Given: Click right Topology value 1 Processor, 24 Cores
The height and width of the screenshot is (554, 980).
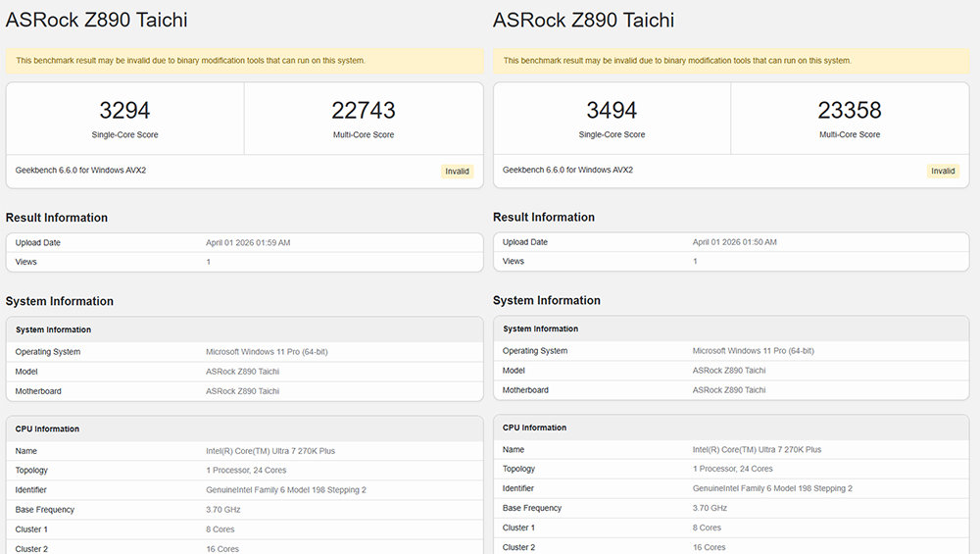Looking at the screenshot, I should (x=732, y=469).
